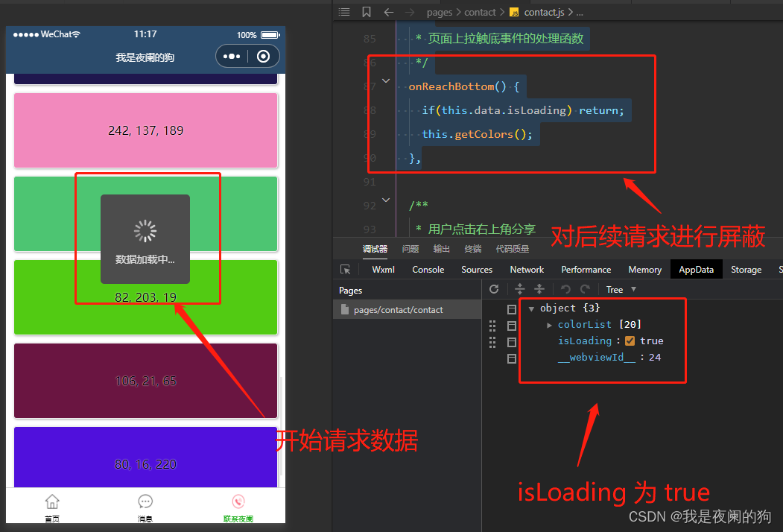Image resolution: width=783 pixels, height=532 pixels.
Task: Click the pink 242, 137, 189 color card
Action: 145,130
